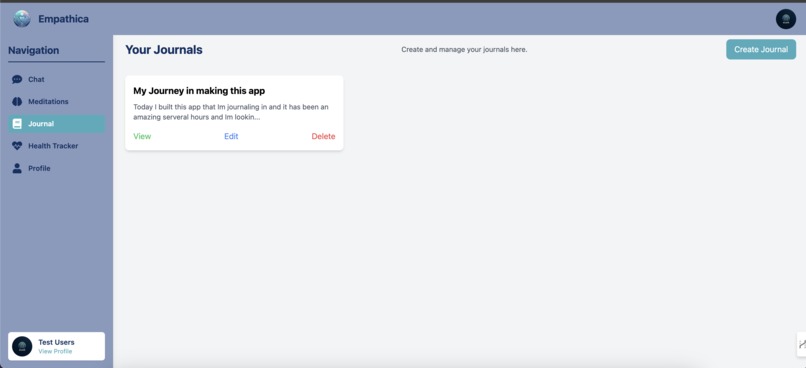Delete the My Journey journal entry
This screenshot has height=368, width=806.
(x=323, y=136)
